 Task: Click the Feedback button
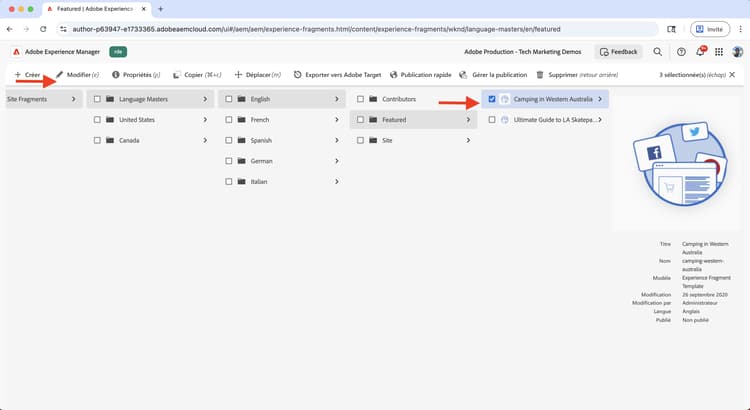618,52
